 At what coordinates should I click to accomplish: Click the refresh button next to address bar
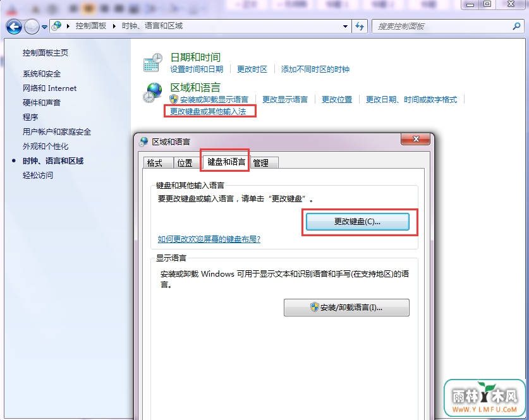[360, 27]
